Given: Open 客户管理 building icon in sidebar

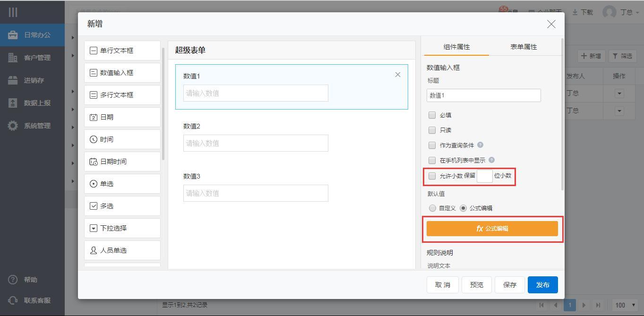Looking at the screenshot, I should [13, 58].
